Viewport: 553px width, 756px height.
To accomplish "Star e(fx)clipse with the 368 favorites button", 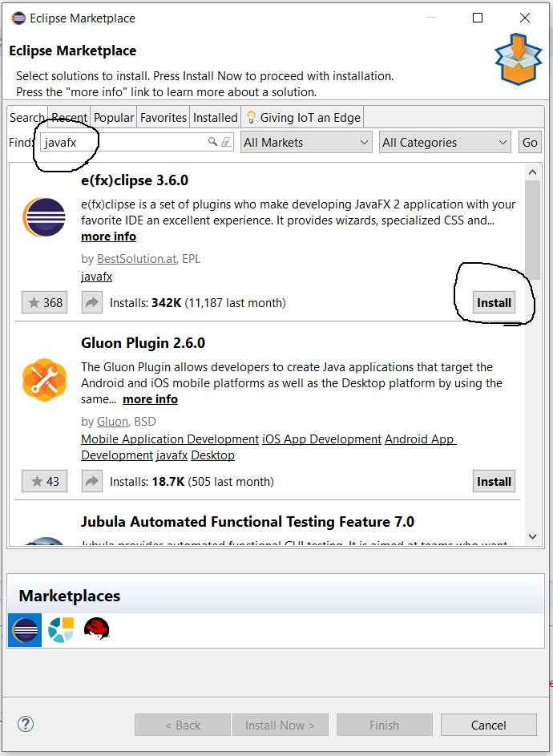I will [x=44, y=303].
